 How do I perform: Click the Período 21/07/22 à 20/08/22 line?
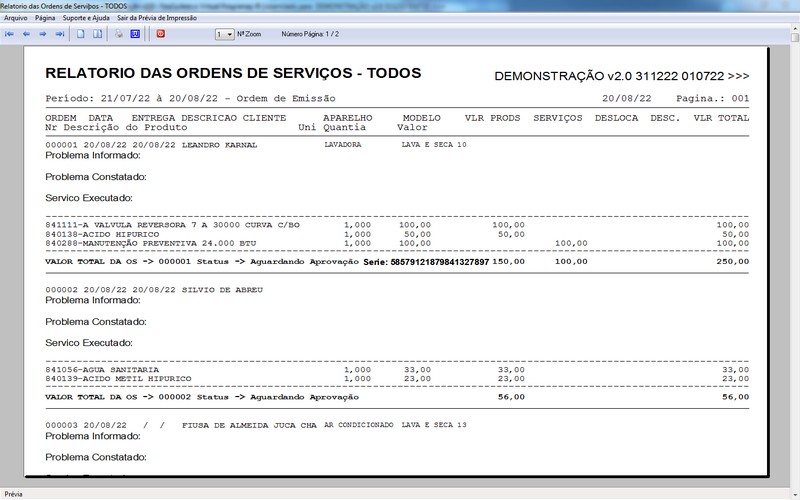(x=190, y=98)
